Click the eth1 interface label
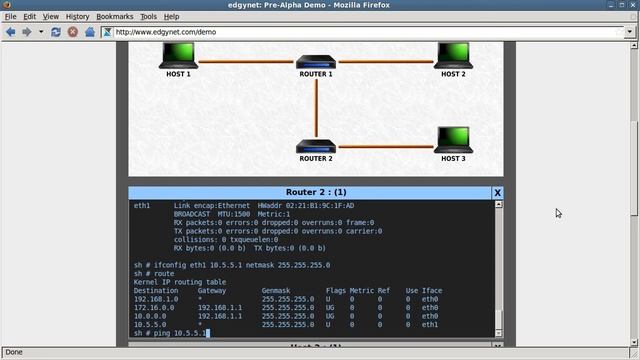Viewport: 640px width, 360px height. tap(142, 206)
